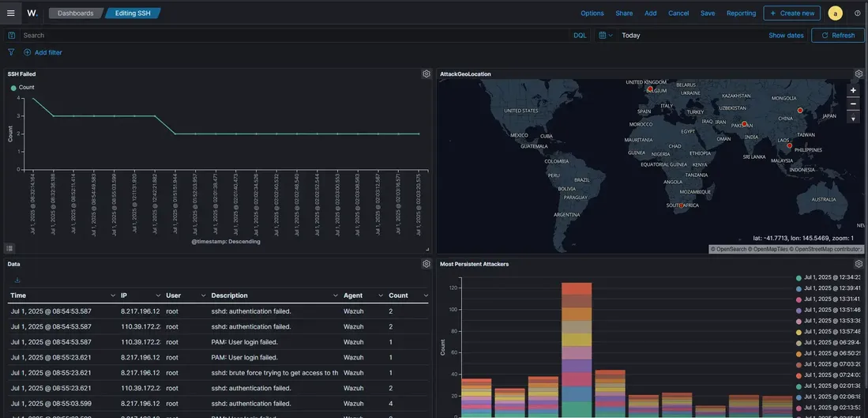Open the help icon beside the avatar
This screenshot has width=868, height=418.
[858, 13]
